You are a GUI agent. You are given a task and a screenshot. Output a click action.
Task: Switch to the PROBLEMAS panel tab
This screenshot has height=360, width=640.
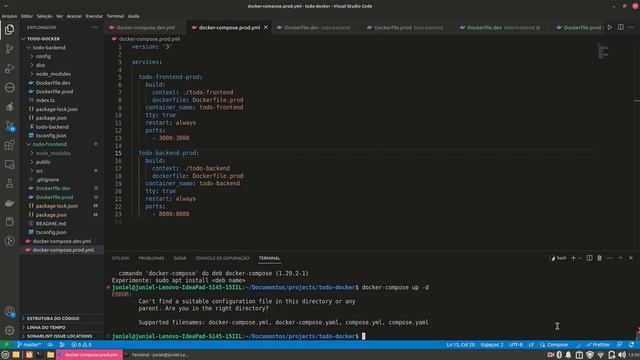tap(151, 258)
